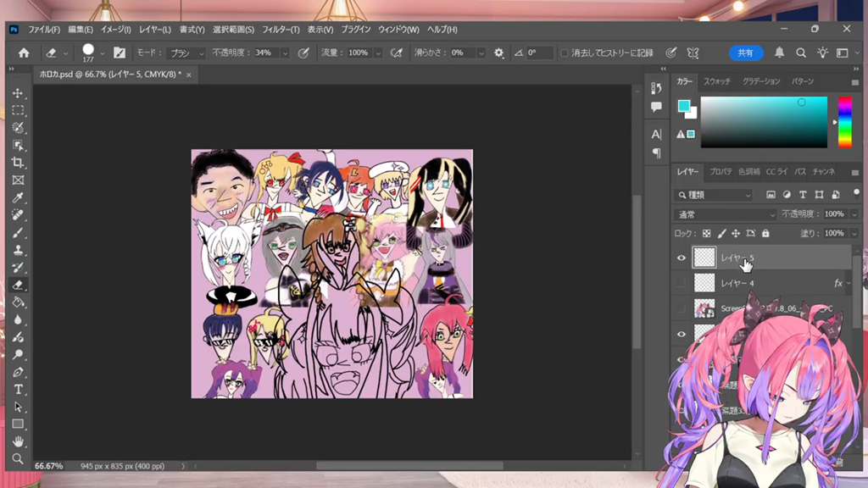Open the フィルター(T) menu

pyautogui.click(x=280, y=30)
